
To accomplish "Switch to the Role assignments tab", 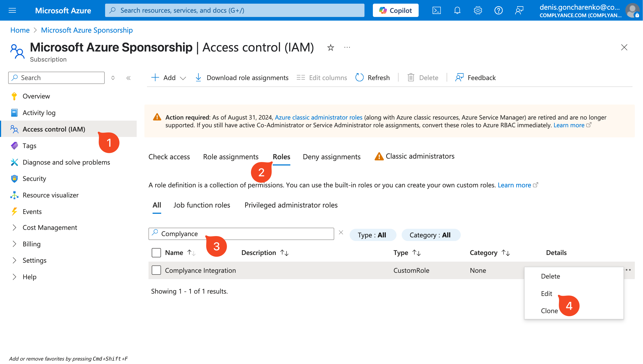I will [231, 156].
